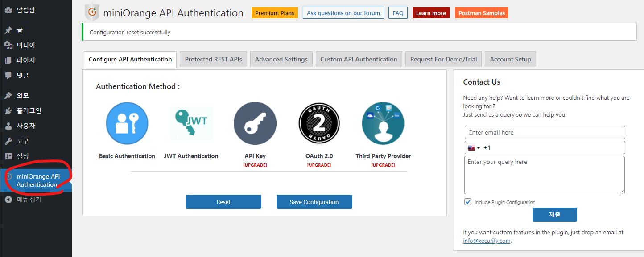644x257 pixels.
Task: Open the 알림판 dashboard sidebar item
Action: pos(36,10)
